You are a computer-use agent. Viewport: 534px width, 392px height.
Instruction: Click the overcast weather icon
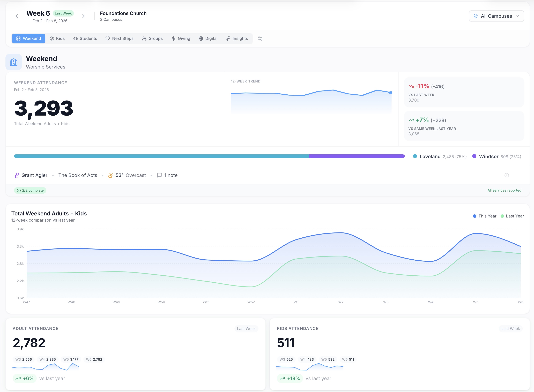coord(111,175)
